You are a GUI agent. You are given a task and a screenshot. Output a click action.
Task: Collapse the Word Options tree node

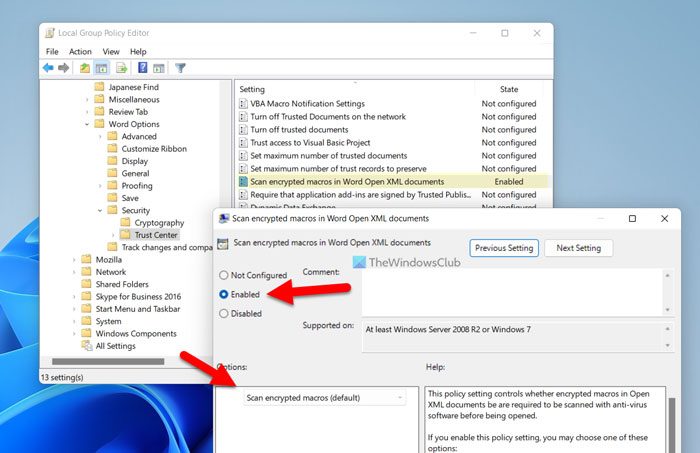pos(87,124)
